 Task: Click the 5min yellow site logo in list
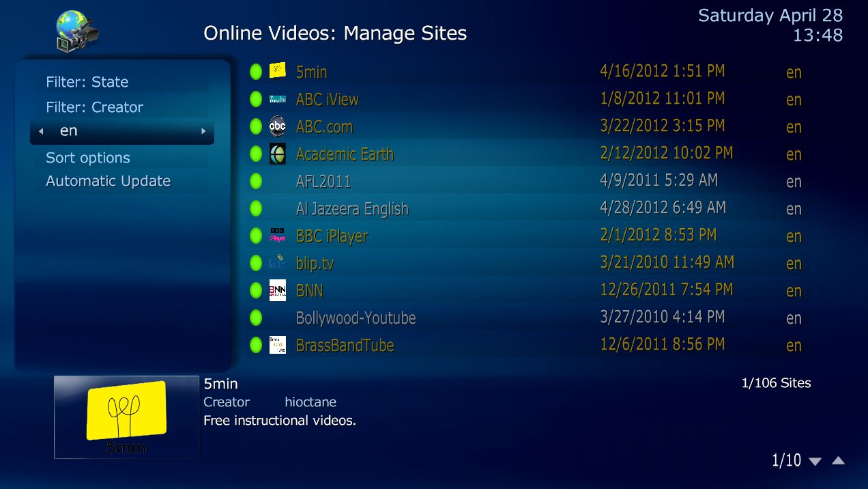pos(277,71)
